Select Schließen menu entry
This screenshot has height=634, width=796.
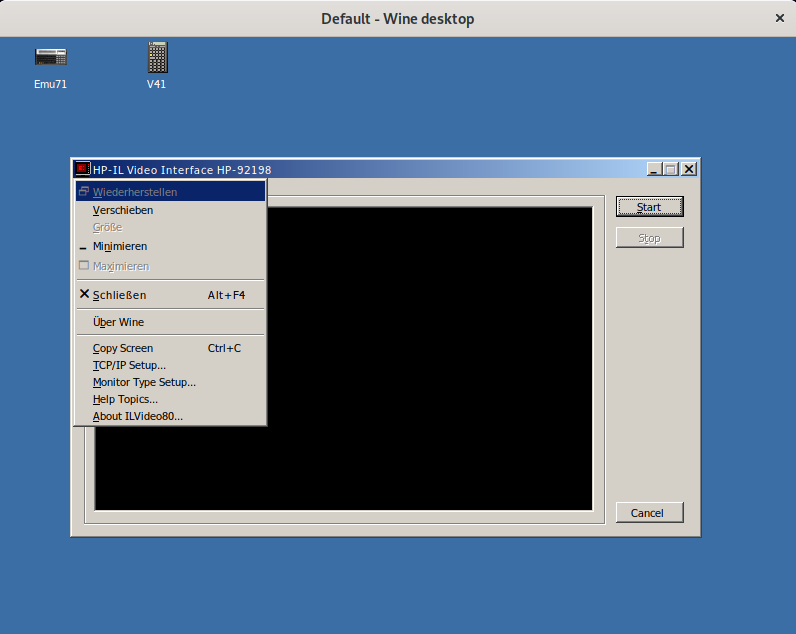(119, 295)
